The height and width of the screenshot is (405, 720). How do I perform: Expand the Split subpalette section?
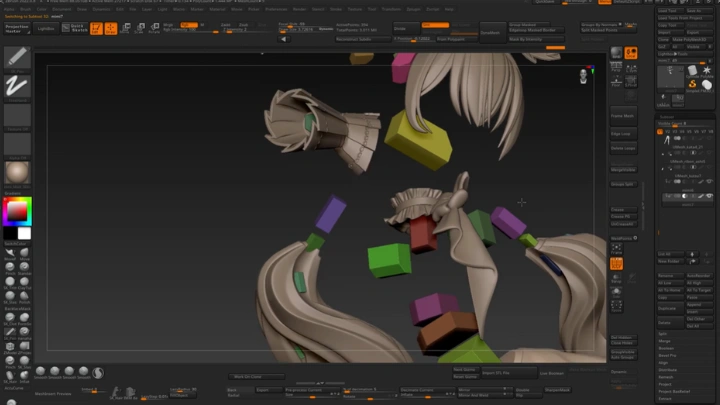tap(663, 334)
